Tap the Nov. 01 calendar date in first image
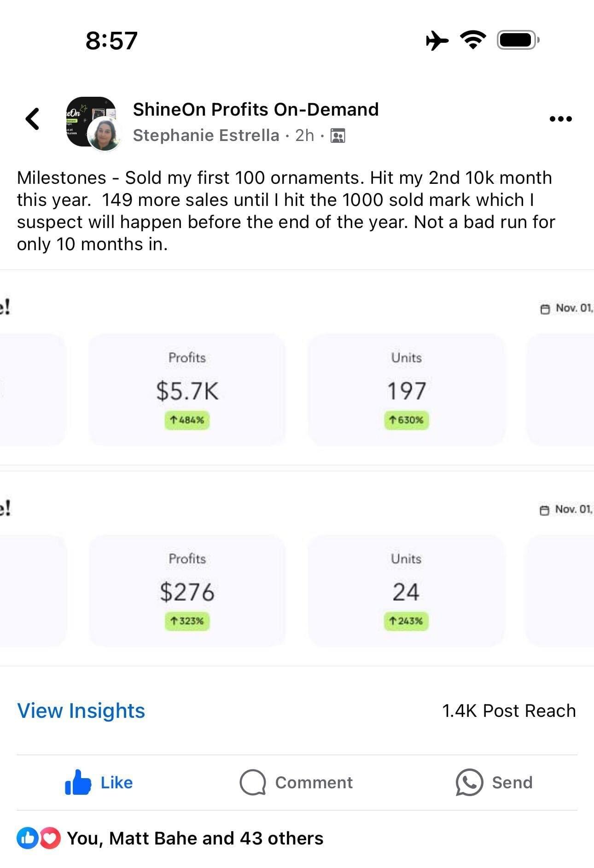594x868 pixels. (x=567, y=308)
